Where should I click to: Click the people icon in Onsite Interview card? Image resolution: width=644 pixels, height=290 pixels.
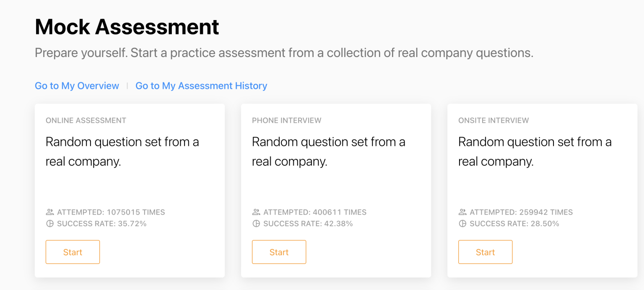(x=462, y=212)
